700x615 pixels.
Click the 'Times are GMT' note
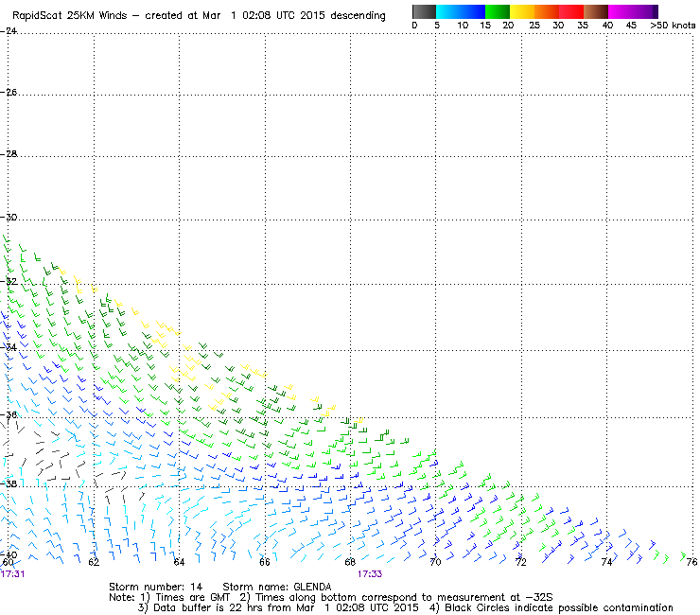[x=192, y=598]
